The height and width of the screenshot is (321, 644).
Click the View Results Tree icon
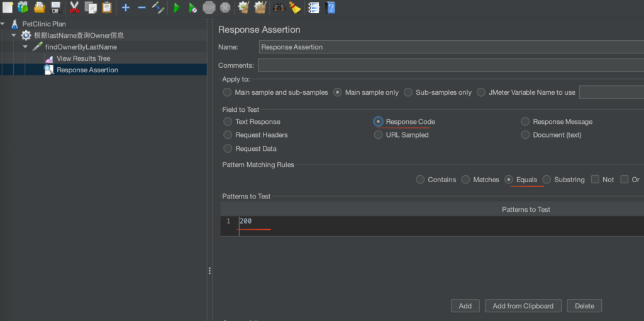click(x=49, y=58)
